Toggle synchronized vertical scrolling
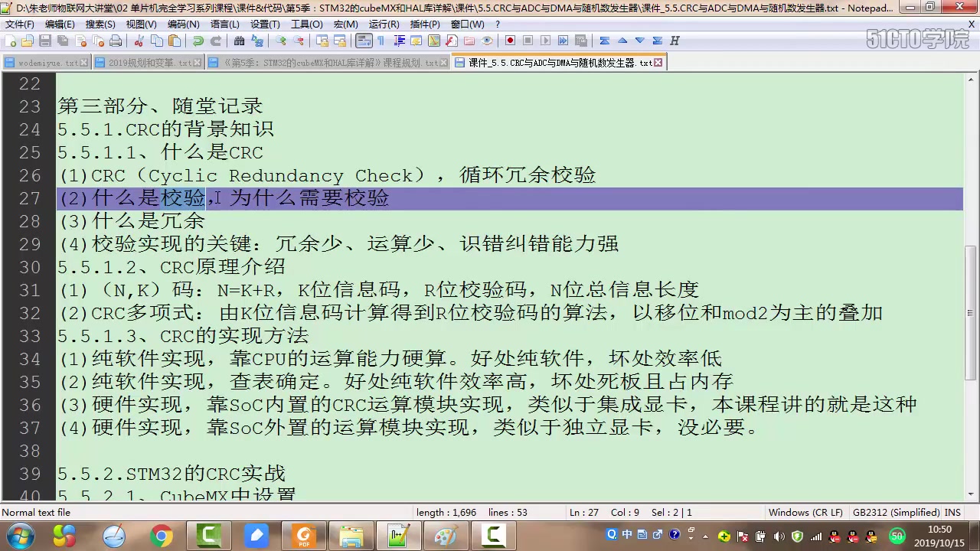This screenshot has width=980, height=551. pyautogui.click(x=322, y=41)
